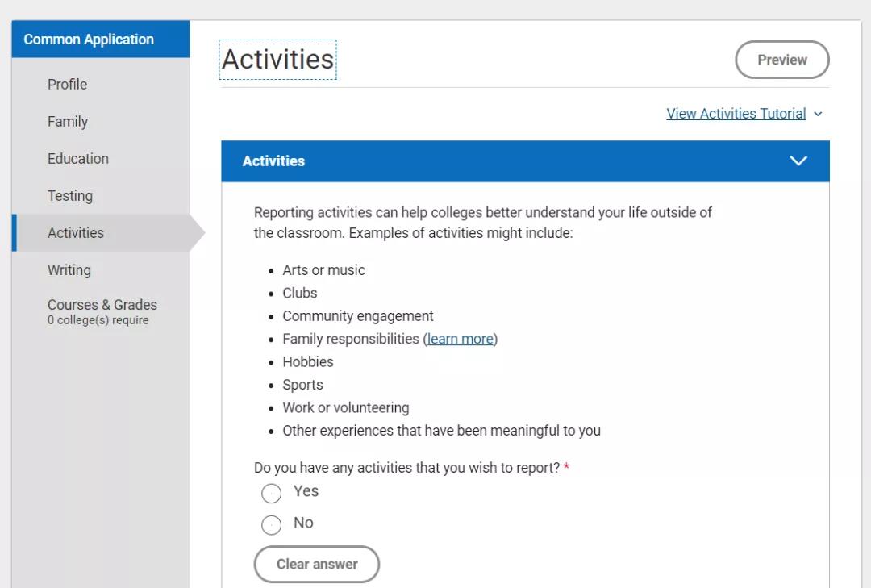Screen dimensions: 871x588
Task: Open Courses & Grades section
Action: [x=102, y=305]
